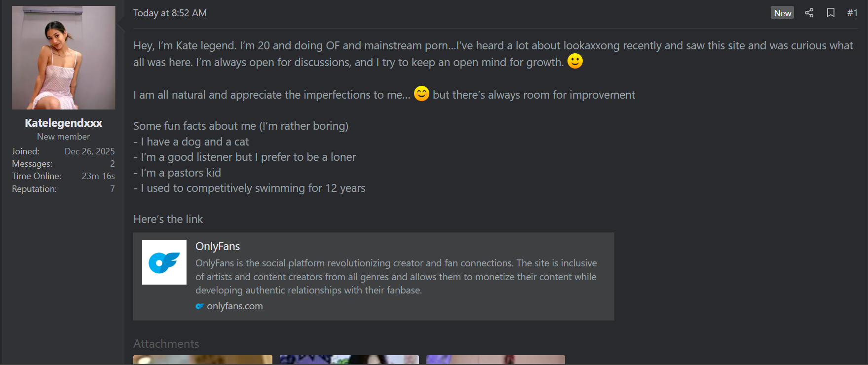Open the first attachment thumbnail
Screen dimensions: 868x365
[203, 360]
